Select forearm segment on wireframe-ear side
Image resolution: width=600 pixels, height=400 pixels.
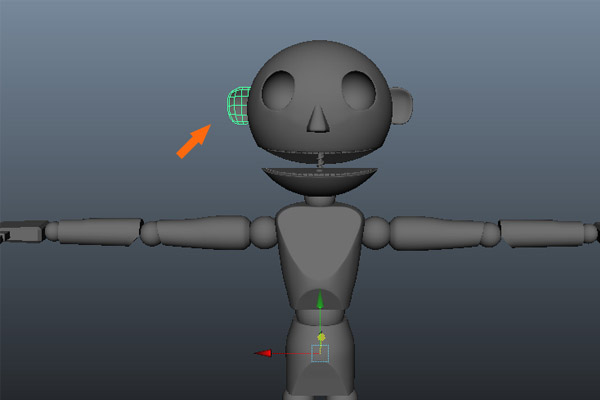coord(99,232)
